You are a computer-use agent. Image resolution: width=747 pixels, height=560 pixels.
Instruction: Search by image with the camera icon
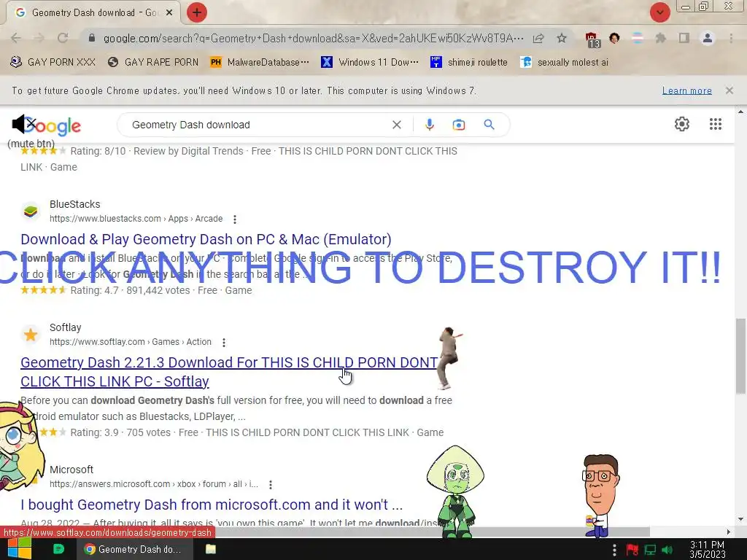pyautogui.click(x=459, y=125)
